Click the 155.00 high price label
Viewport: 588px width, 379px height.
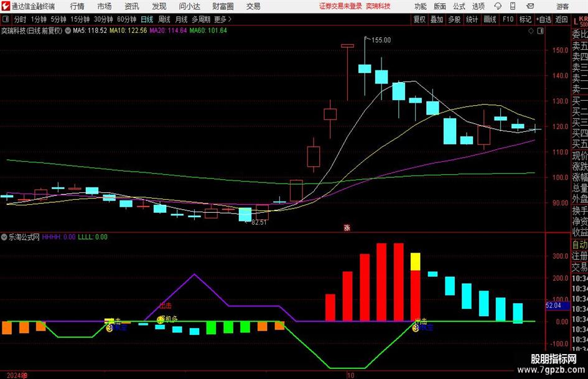click(x=381, y=40)
